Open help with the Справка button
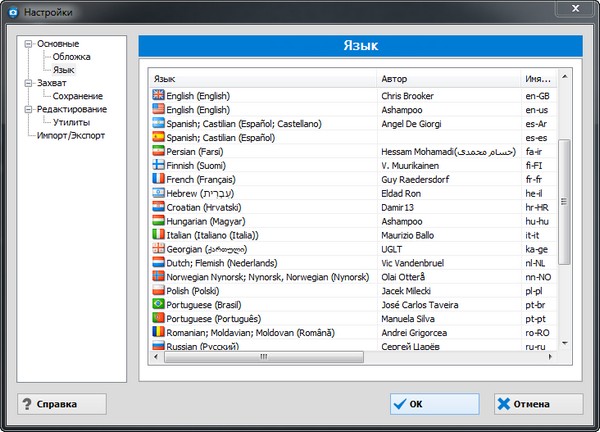Image resolution: width=600 pixels, height=432 pixels. 62,404
